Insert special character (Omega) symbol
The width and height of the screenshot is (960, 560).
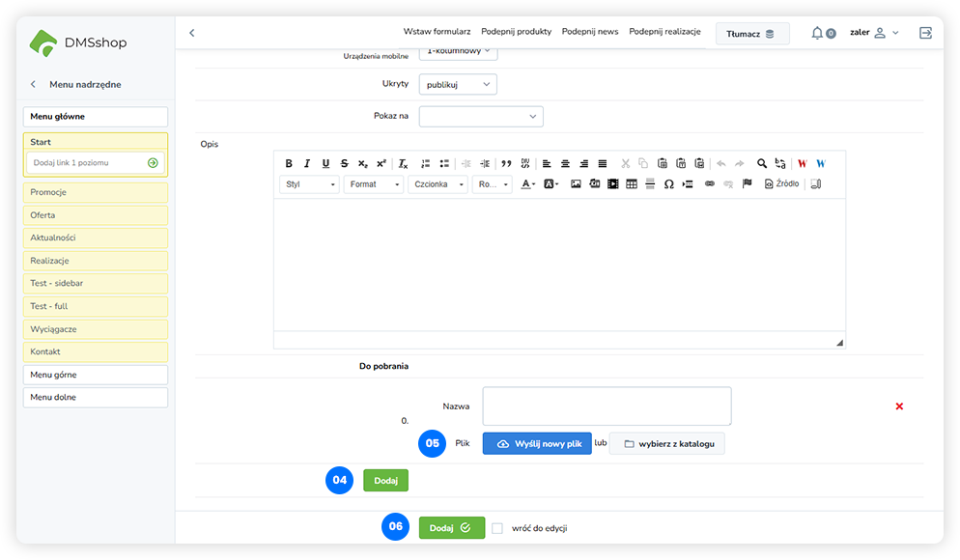668,184
